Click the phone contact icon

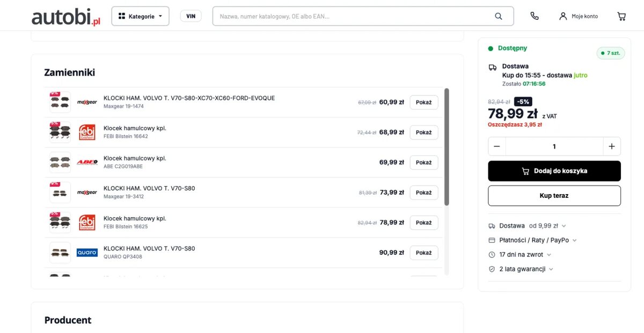point(535,16)
